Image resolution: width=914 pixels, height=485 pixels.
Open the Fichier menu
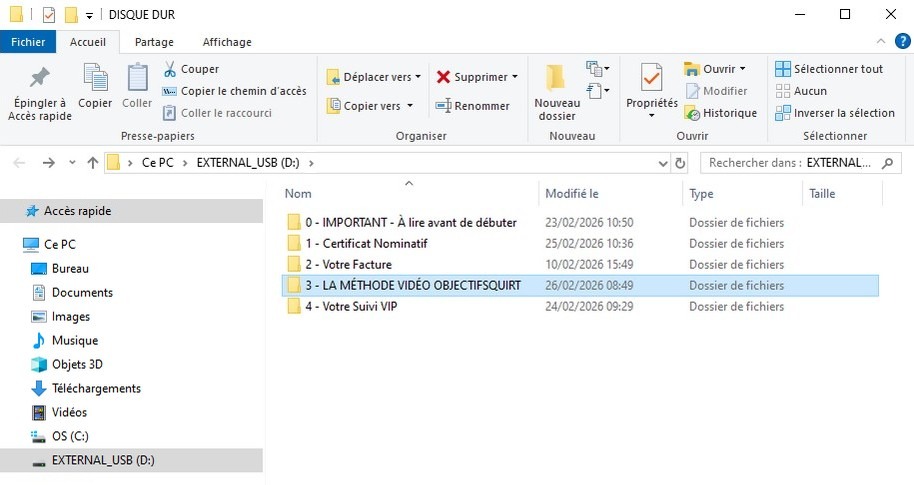click(28, 42)
